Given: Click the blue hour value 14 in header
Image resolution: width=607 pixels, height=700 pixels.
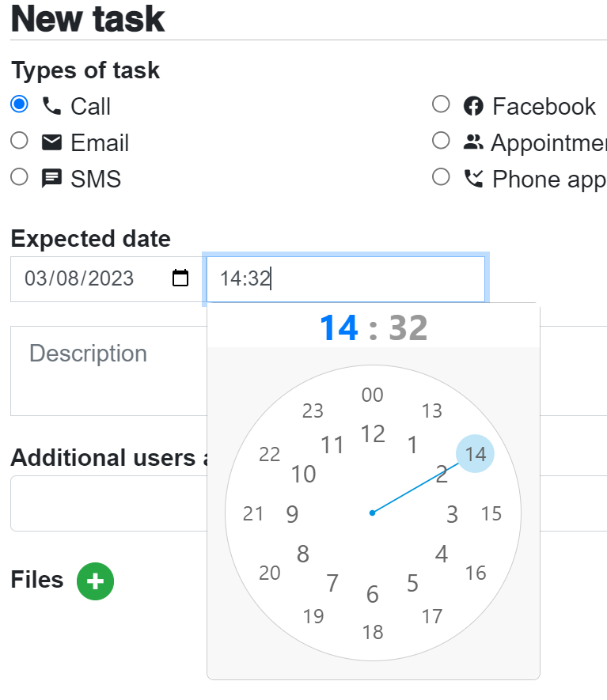Looking at the screenshot, I should (339, 328).
